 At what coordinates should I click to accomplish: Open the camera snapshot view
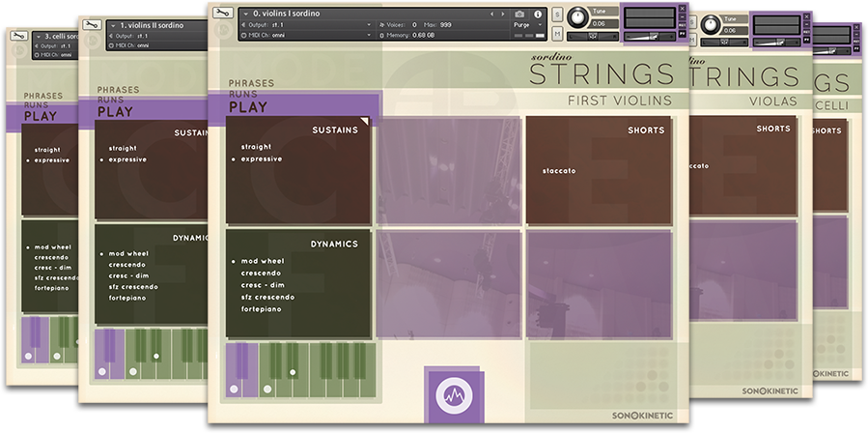[519, 14]
